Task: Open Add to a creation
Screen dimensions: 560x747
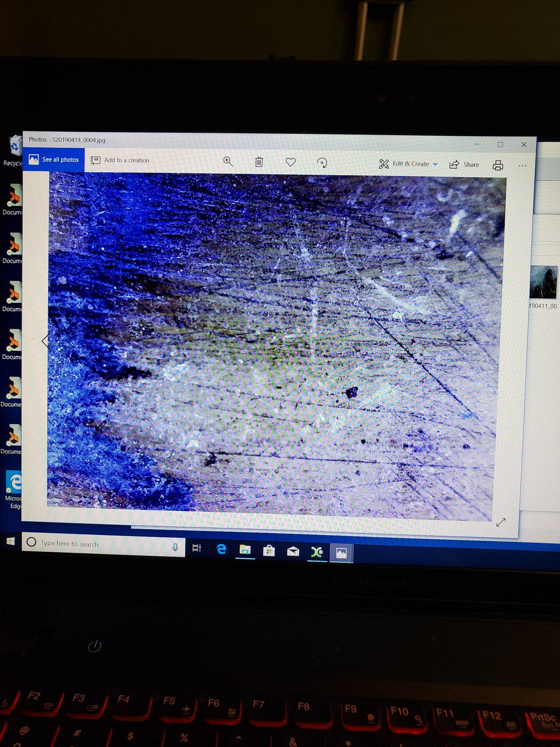Action: pos(120,160)
